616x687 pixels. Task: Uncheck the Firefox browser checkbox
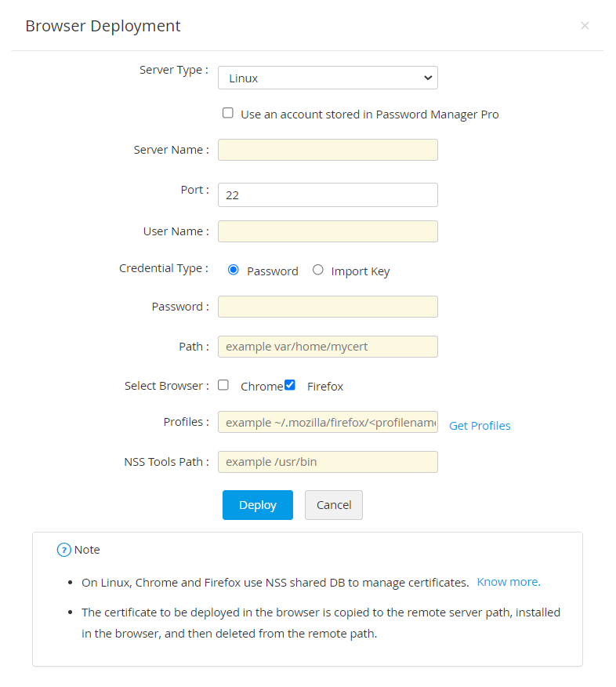[290, 385]
